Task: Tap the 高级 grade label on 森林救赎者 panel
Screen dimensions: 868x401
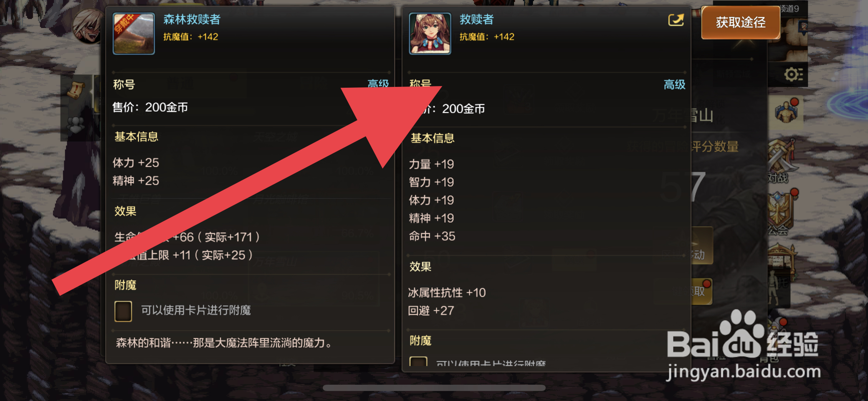Action: tap(378, 84)
